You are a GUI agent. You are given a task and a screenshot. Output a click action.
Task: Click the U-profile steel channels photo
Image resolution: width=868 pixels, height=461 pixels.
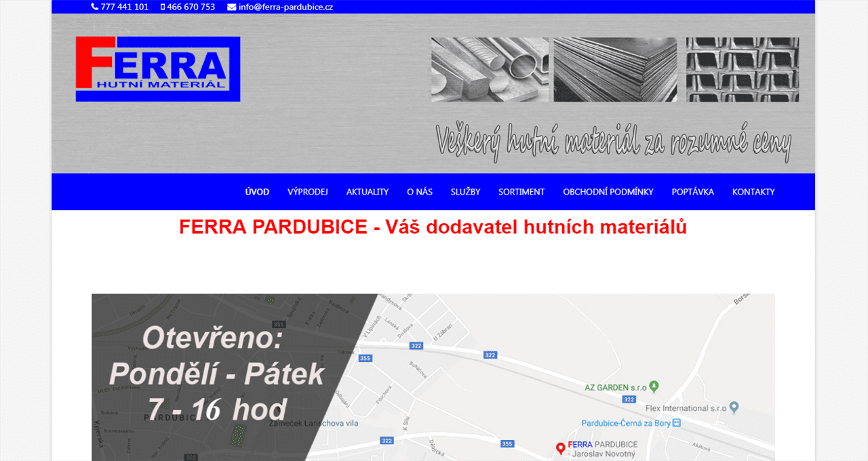(x=743, y=69)
